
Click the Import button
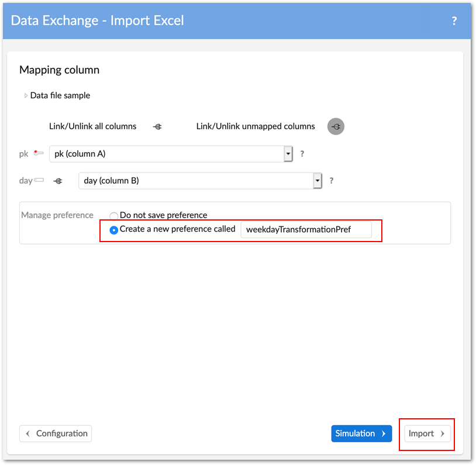(426, 433)
